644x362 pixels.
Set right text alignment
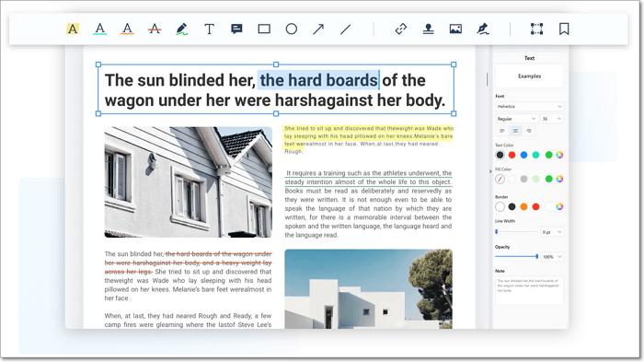pos(529,131)
